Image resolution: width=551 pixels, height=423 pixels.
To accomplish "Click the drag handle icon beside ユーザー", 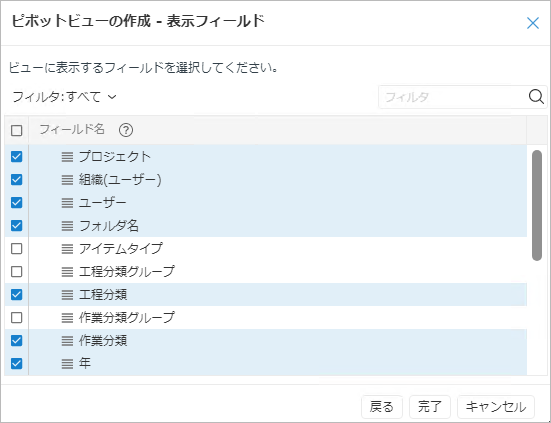I will tap(67, 203).
